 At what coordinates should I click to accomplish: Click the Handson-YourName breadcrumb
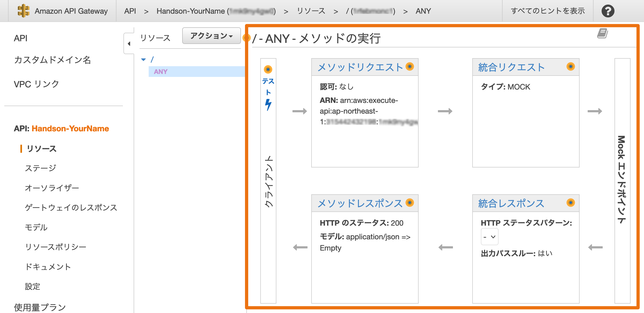[216, 11]
